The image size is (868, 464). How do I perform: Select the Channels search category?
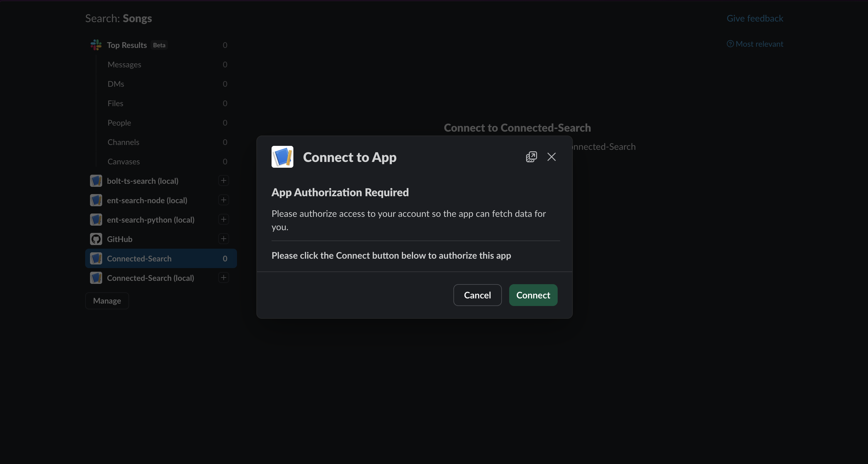(123, 142)
